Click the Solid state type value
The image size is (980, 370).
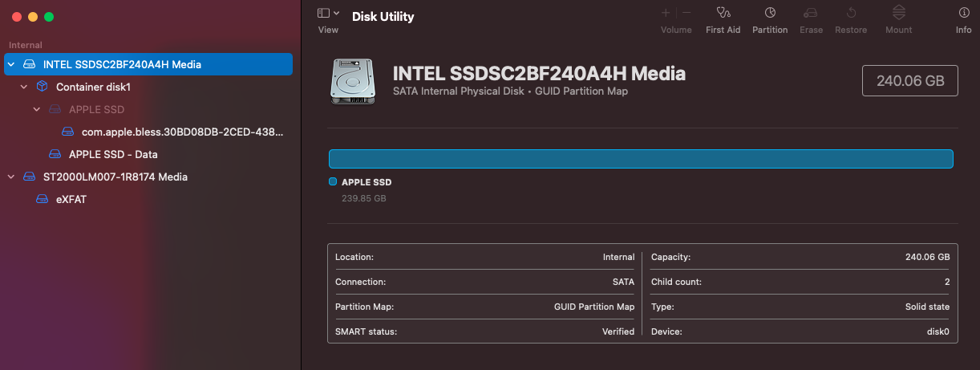click(928, 307)
